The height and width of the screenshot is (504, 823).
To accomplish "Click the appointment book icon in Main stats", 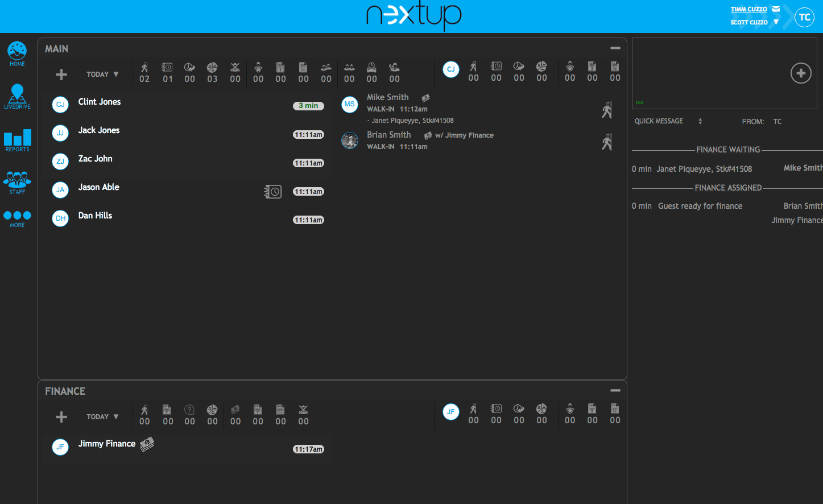I will [x=167, y=67].
